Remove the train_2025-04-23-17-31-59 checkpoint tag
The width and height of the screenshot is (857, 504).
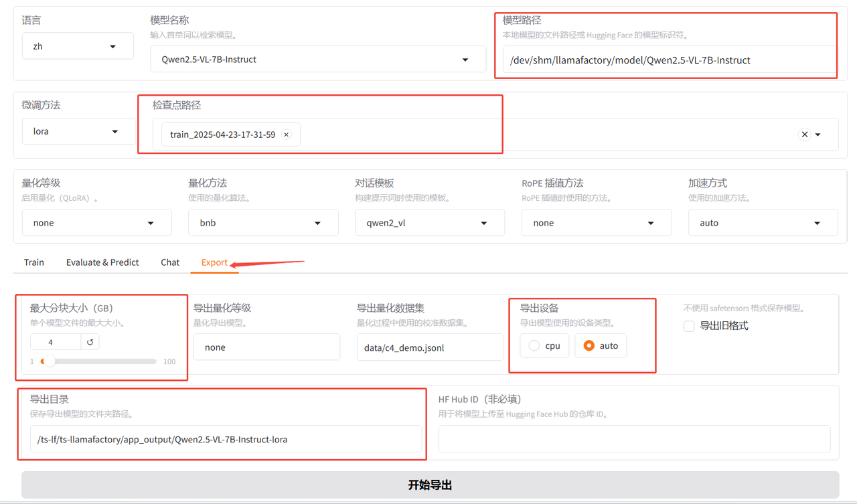point(287,135)
